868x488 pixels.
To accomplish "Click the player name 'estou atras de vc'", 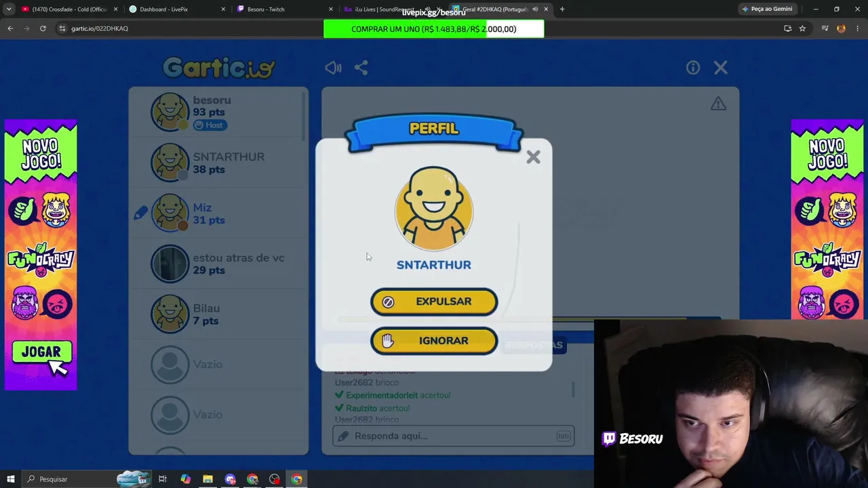I will coord(239,258).
